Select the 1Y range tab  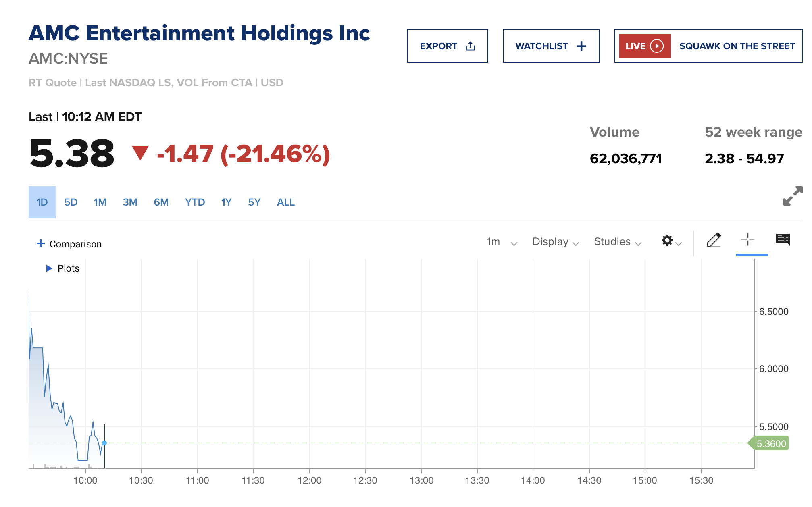pyautogui.click(x=226, y=202)
